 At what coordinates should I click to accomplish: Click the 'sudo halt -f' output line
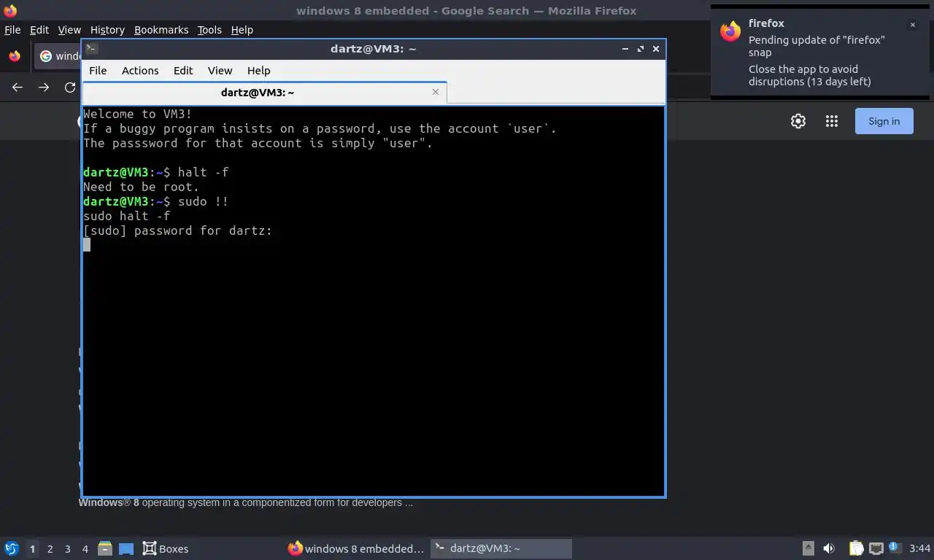tap(127, 216)
